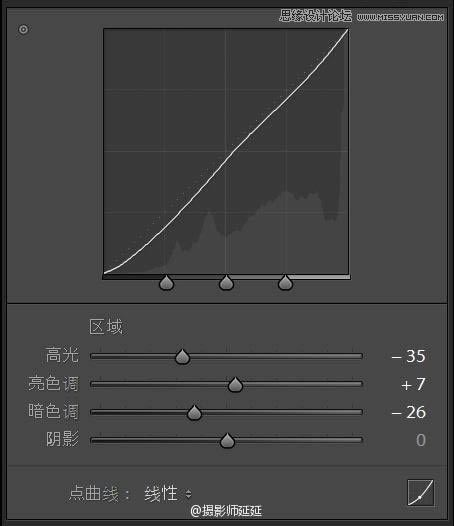Click the 高光 slider handle
The height and width of the screenshot is (526, 454).
183,357
